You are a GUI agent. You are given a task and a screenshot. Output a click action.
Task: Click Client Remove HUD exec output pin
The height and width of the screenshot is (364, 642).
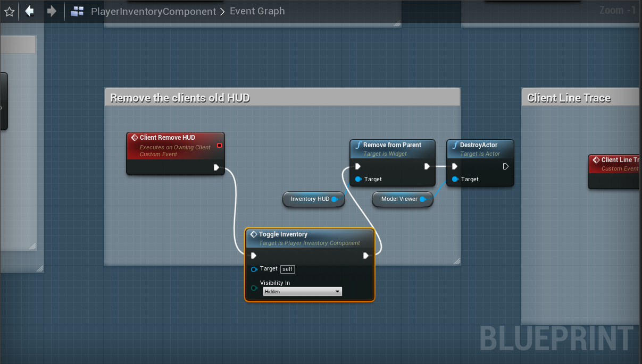[216, 167]
